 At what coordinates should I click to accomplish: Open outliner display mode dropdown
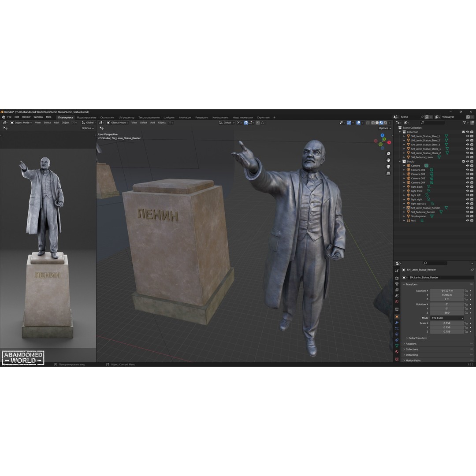point(407,123)
